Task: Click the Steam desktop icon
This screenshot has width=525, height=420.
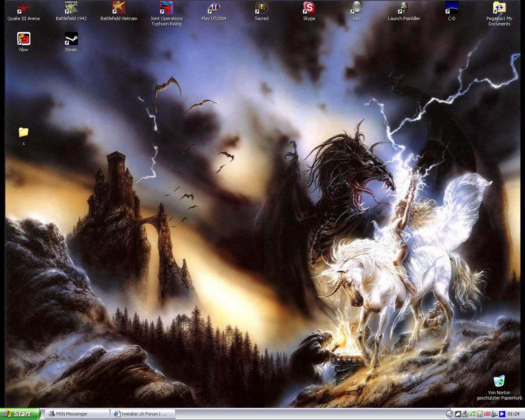Action: point(71,39)
